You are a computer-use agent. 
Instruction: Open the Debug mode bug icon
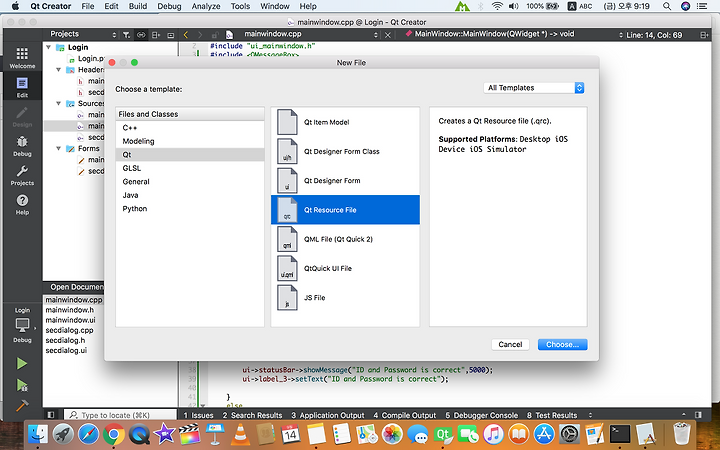[22, 146]
